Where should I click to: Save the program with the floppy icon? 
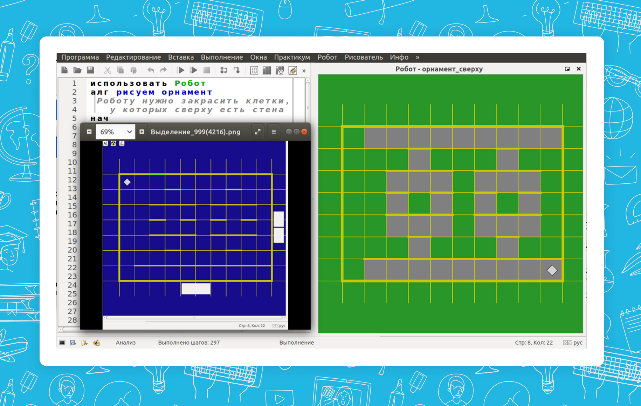click(x=90, y=71)
